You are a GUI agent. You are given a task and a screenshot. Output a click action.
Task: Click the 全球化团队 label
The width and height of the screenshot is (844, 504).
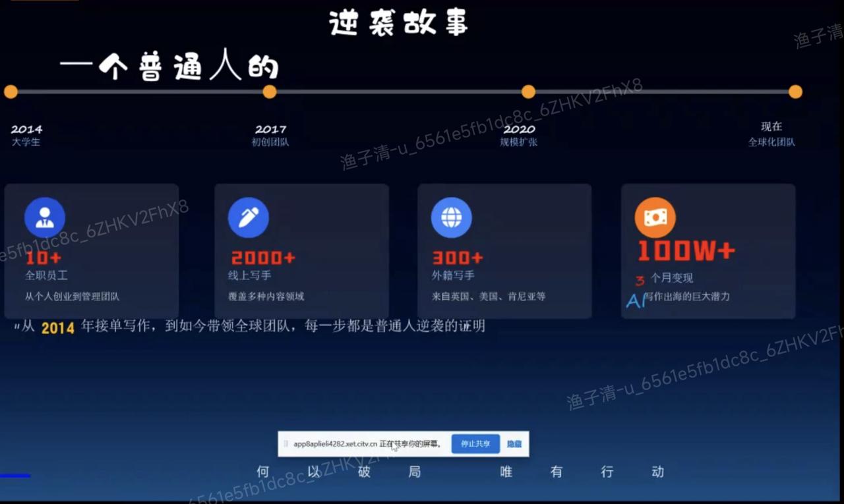click(771, 142)
